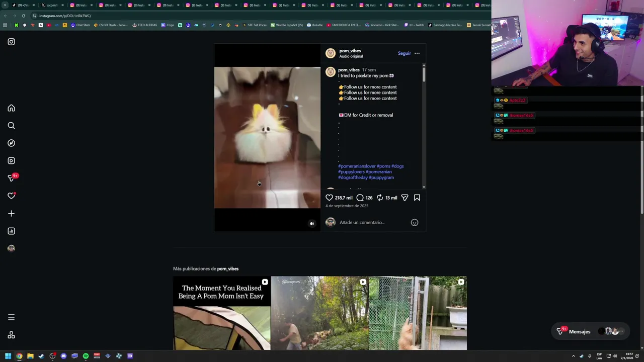Open 'Pom Mom Isn't Easy' reel thumbnail
The height and width of the screenshot is (362, 644).
(222, 313)
